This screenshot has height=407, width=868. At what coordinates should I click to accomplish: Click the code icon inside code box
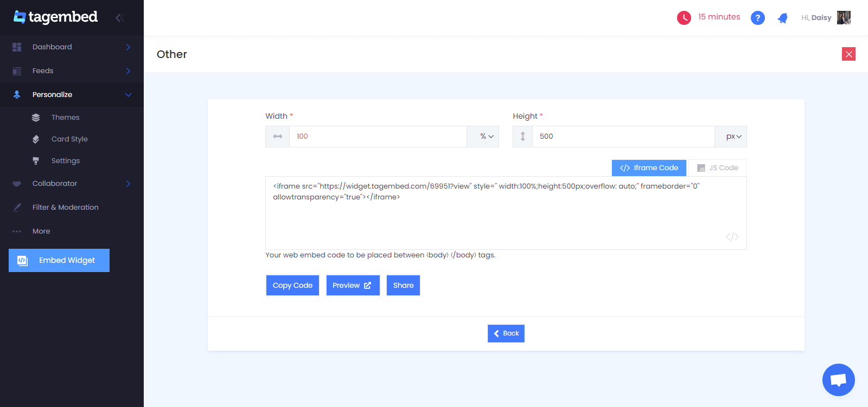tap(732, 237)
